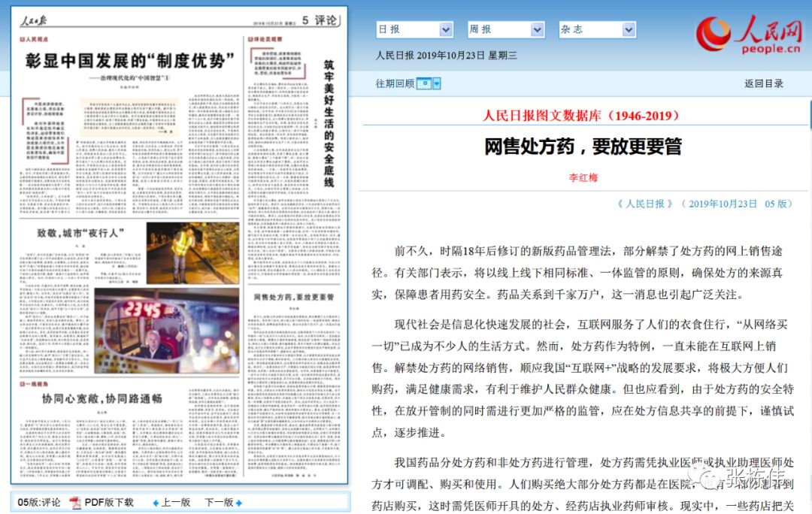Image resolution: width=812 pixels, height=514 pixels.
Task: Click the street sweeper night photo
Action: [192, 252]
